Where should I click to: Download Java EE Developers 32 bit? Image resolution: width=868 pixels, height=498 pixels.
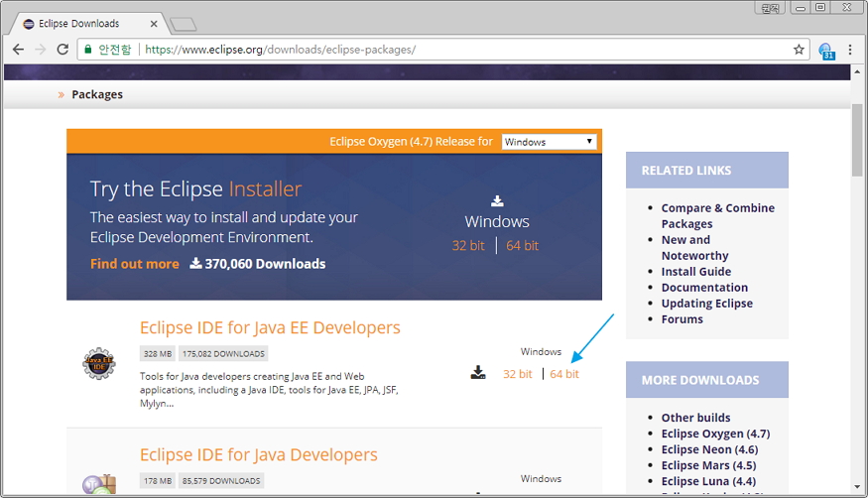(518, 374)
